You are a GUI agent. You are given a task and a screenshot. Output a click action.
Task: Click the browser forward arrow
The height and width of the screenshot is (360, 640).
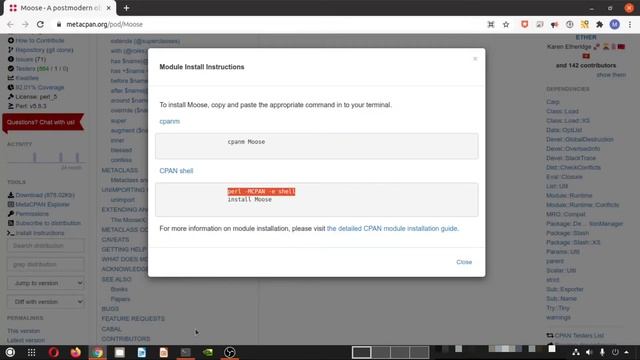pos(25,24)
